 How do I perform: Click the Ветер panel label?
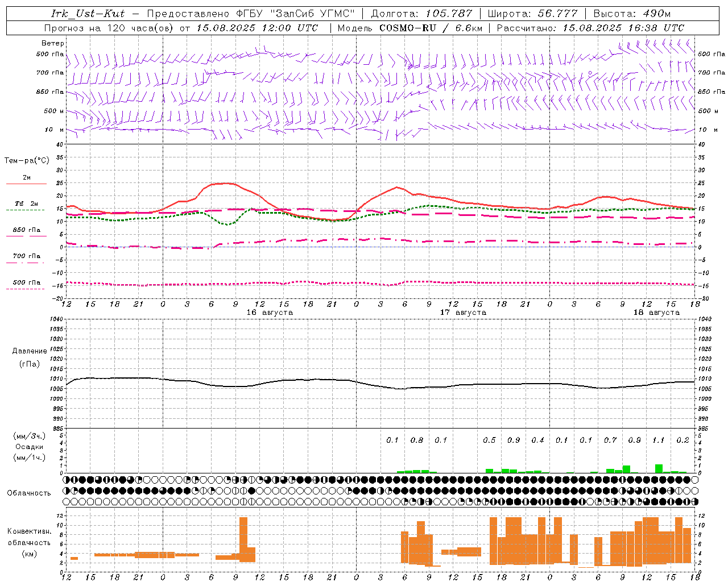[x=53, y=43]
